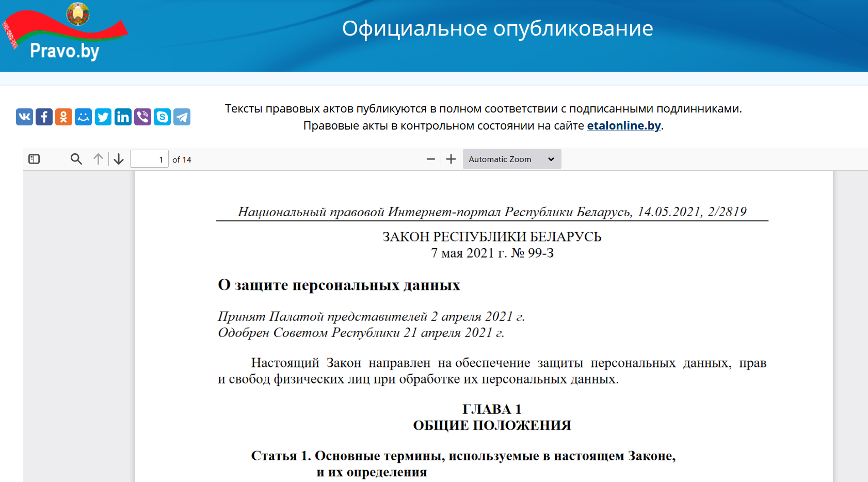Share via Moi Mir icon
Screen dimensions: 868x482
point(83,117)
